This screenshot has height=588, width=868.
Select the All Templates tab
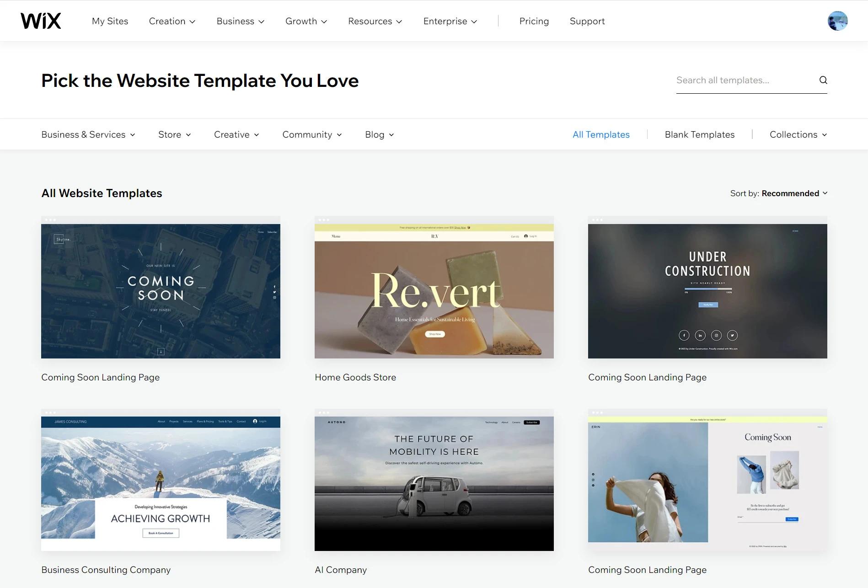coord(601,134)
